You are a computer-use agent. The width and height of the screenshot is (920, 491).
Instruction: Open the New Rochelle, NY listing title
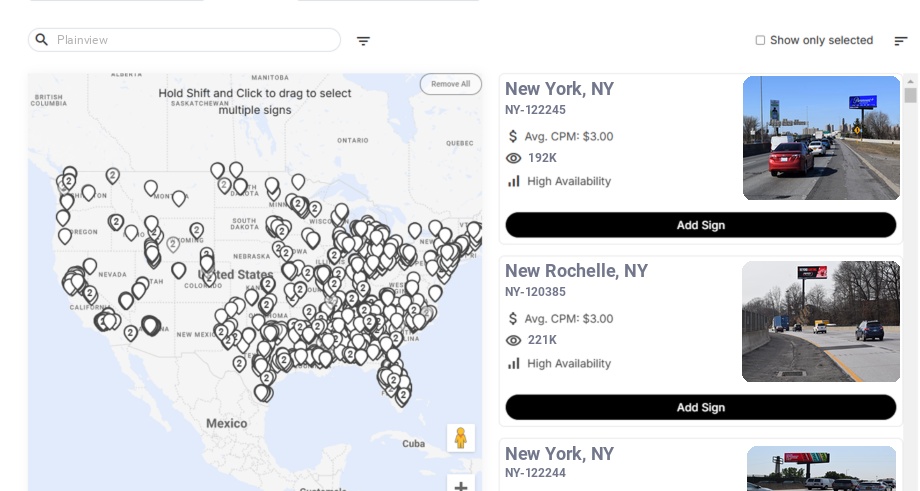576,271
